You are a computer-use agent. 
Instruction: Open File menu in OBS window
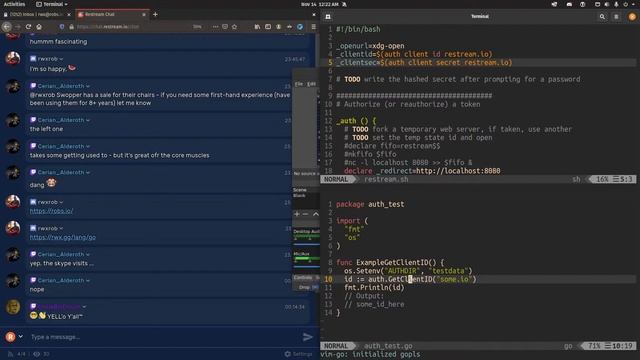pyautogui.click(x=299, y=84)
